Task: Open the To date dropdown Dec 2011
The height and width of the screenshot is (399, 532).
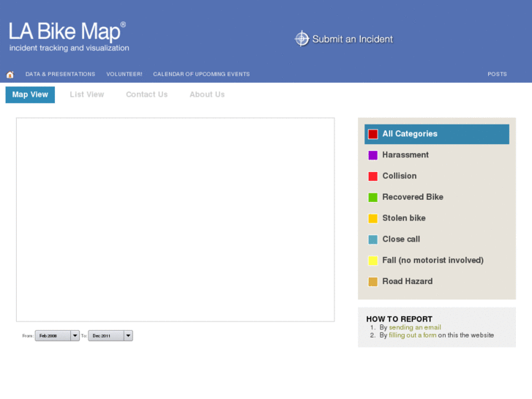Action: pos(110,336)
